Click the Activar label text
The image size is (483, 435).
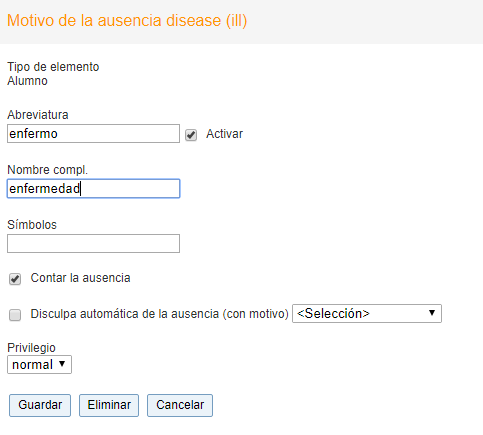tap(224, 134)
